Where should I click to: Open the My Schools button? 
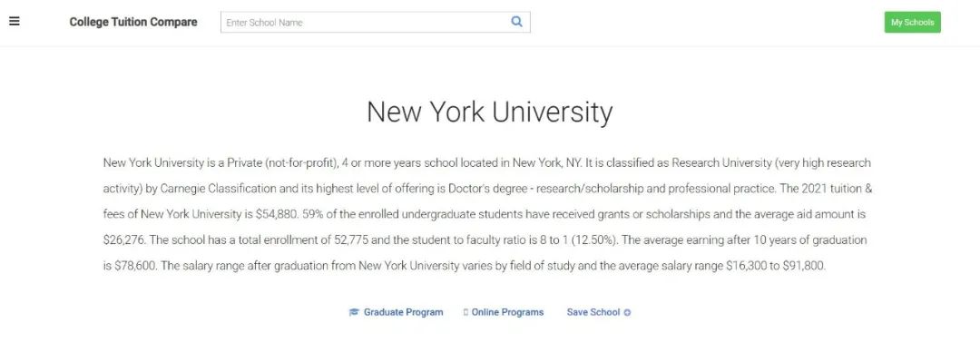(x=912, y=22)
